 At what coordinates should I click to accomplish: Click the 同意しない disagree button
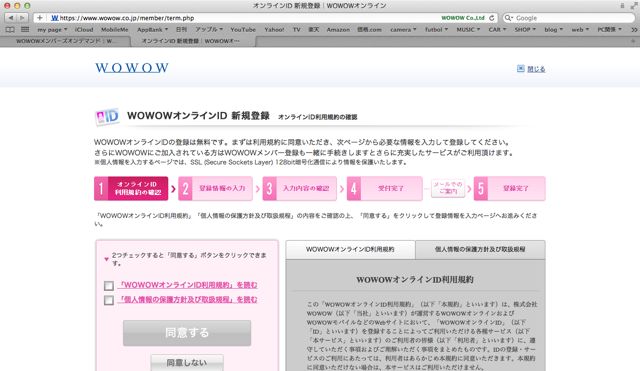(x=187, y=363)
